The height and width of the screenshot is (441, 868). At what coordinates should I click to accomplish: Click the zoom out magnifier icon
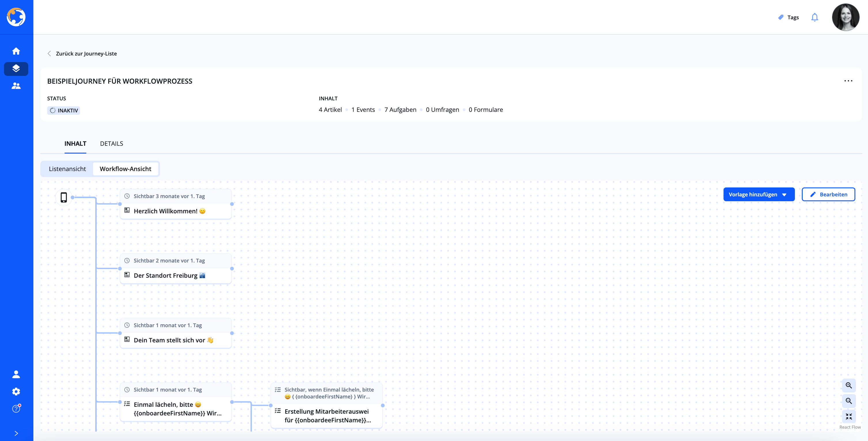coord(848,401)
